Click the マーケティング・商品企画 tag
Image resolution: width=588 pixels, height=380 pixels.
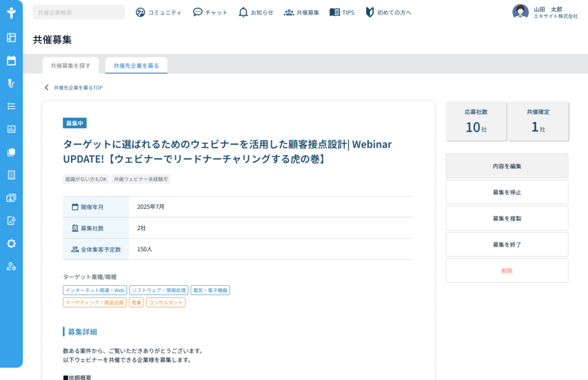coord(95,302)
